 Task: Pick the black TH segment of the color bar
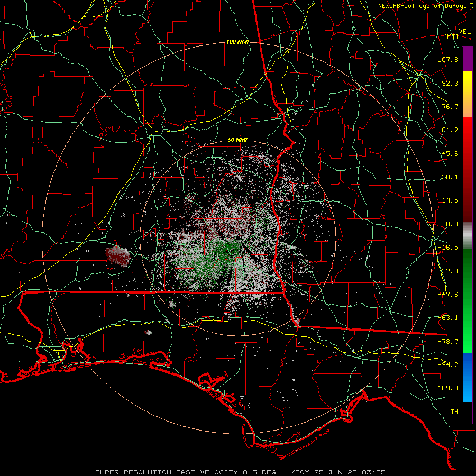pyautogui.click(x=467, y=412)
